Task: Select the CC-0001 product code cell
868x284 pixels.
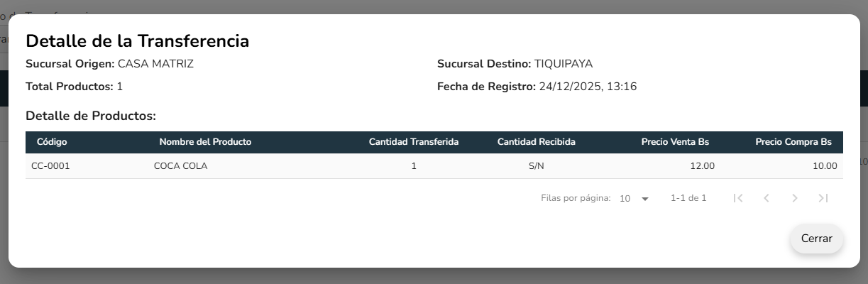Action: coord(50,166)
